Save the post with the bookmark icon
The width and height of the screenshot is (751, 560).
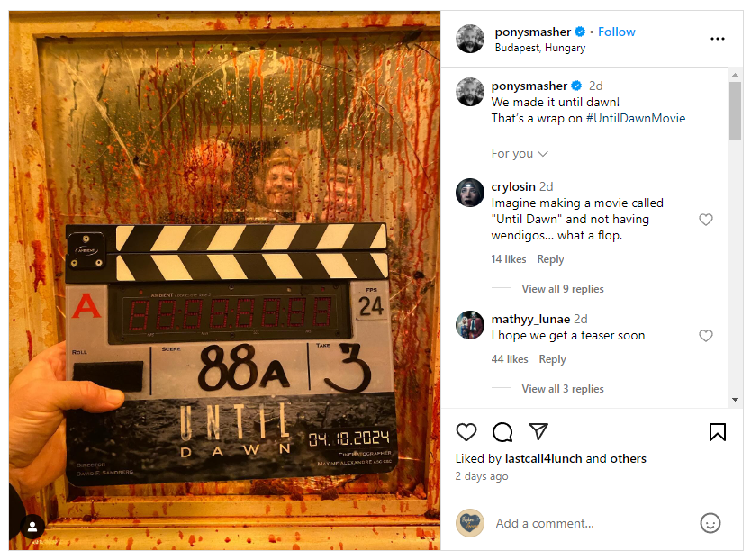[x=718, y=431]
